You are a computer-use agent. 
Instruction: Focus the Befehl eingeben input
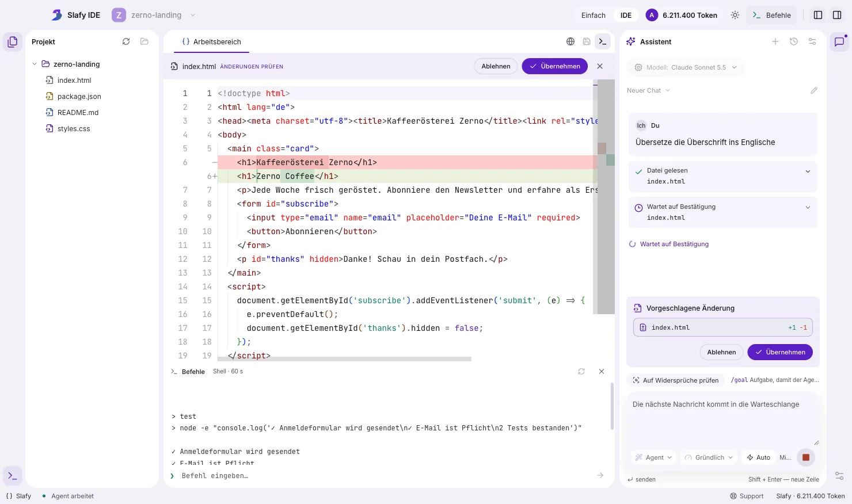387,476
